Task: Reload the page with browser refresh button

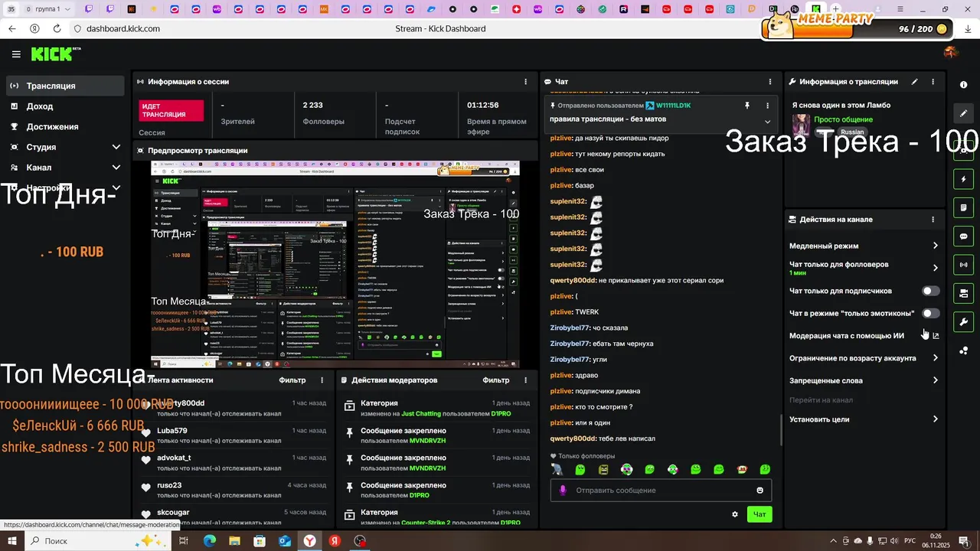Action: tap(57, 28)
